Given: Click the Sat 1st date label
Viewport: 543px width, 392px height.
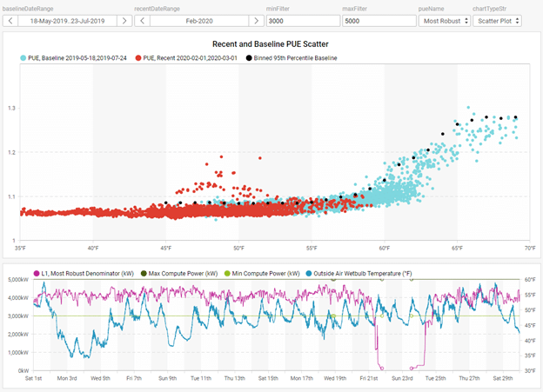Looking at the screenshot, I should click(34, 378).
